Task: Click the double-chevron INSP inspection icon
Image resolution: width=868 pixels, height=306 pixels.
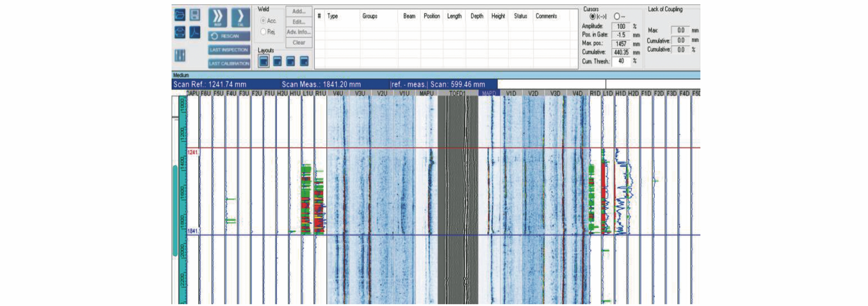Action: click(218, 17)
